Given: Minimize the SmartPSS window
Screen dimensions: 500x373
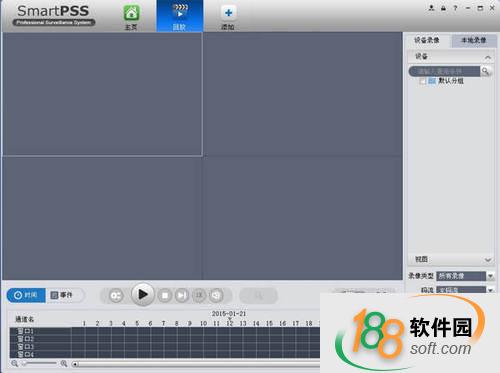Looking at the screenshot, I should 468,8.
